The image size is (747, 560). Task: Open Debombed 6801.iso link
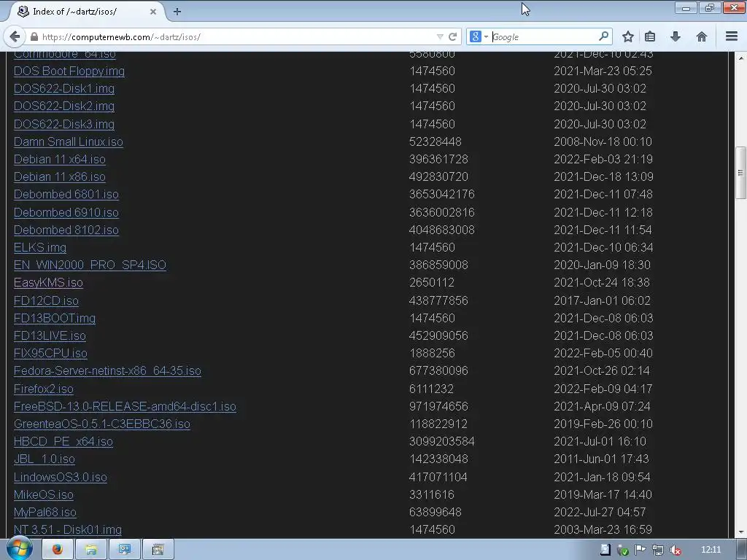[66, 194]
